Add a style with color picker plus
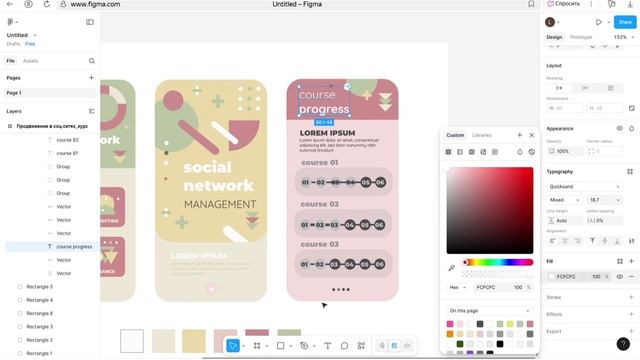Image resolution: width=640 pixels, height=360 pixels. (520, 135)
